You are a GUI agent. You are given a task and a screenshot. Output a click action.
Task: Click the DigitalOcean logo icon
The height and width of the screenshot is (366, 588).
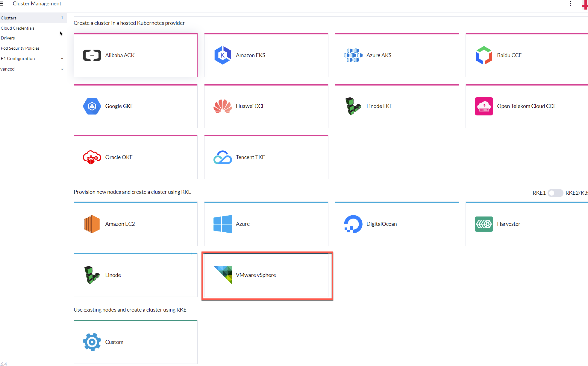click(x=353, y=224)
